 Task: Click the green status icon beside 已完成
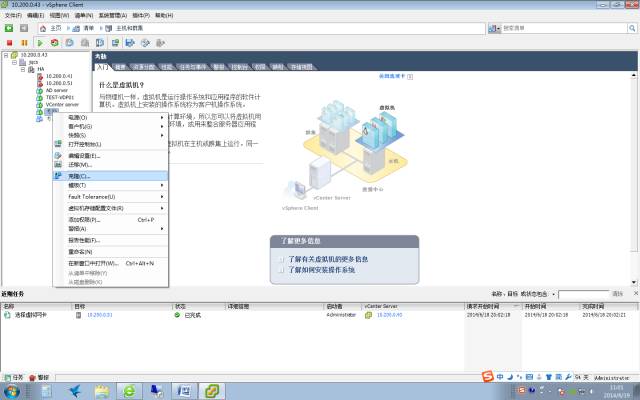point(177,315)
